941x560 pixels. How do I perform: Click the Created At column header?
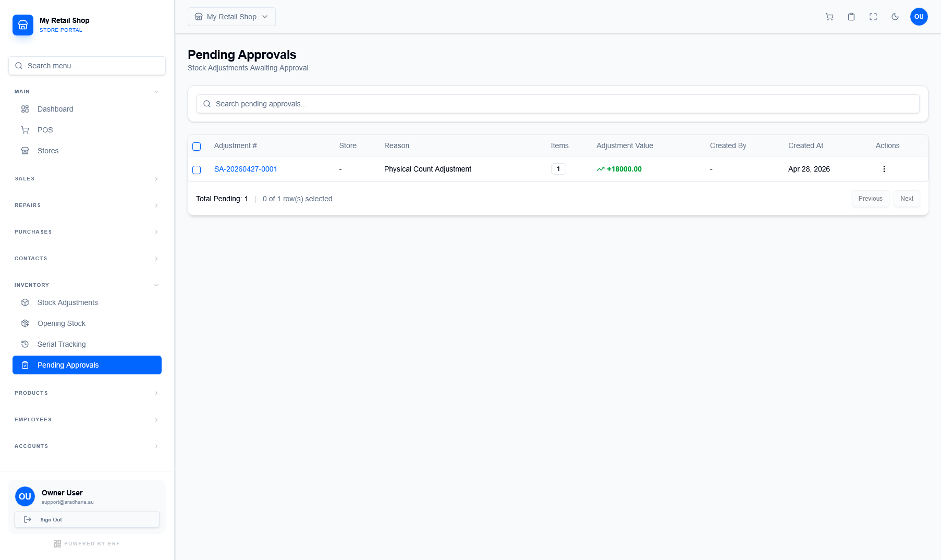pyautogui.click(x=805, y=145)
